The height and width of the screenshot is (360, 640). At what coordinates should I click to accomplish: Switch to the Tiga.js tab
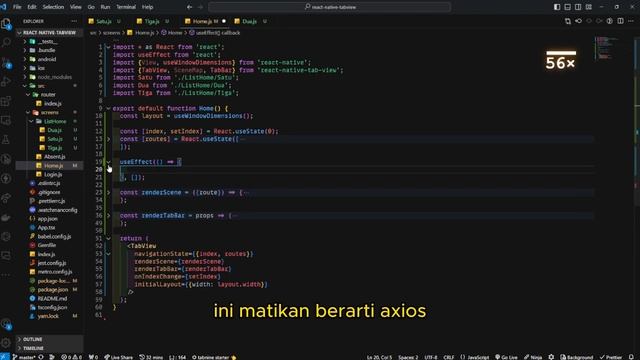[x=153, y=21]
